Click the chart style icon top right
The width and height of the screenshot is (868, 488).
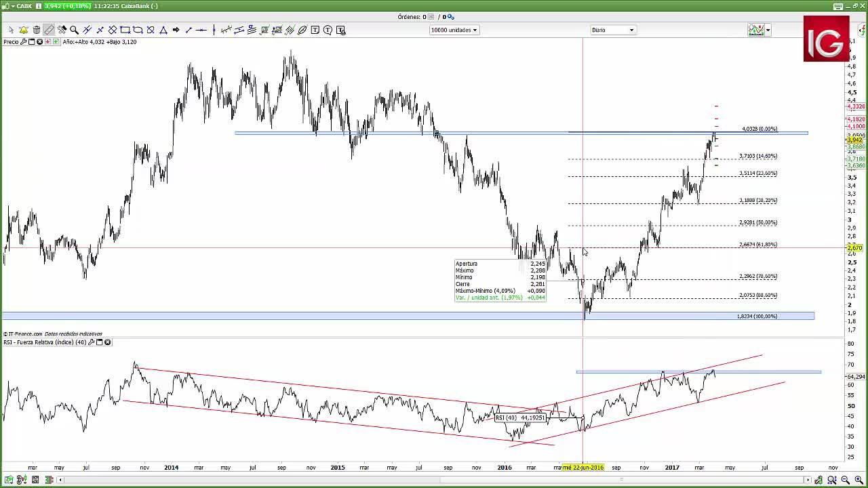tap(755, 30)
